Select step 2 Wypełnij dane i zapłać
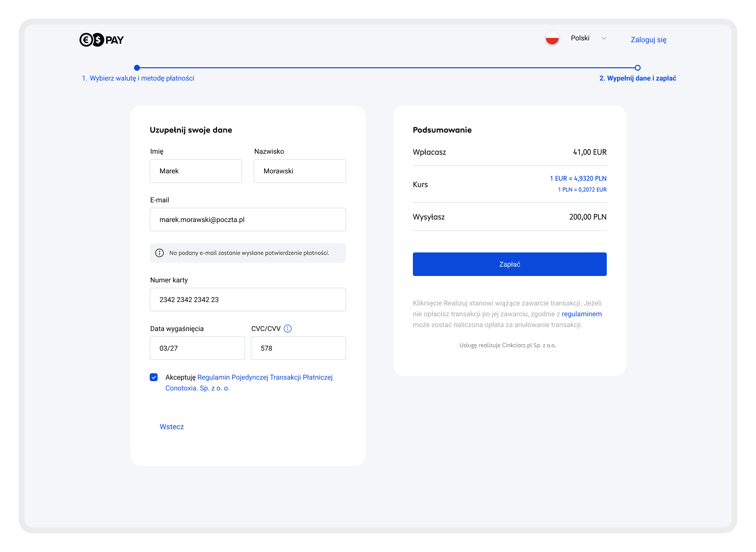 point(637,78)
